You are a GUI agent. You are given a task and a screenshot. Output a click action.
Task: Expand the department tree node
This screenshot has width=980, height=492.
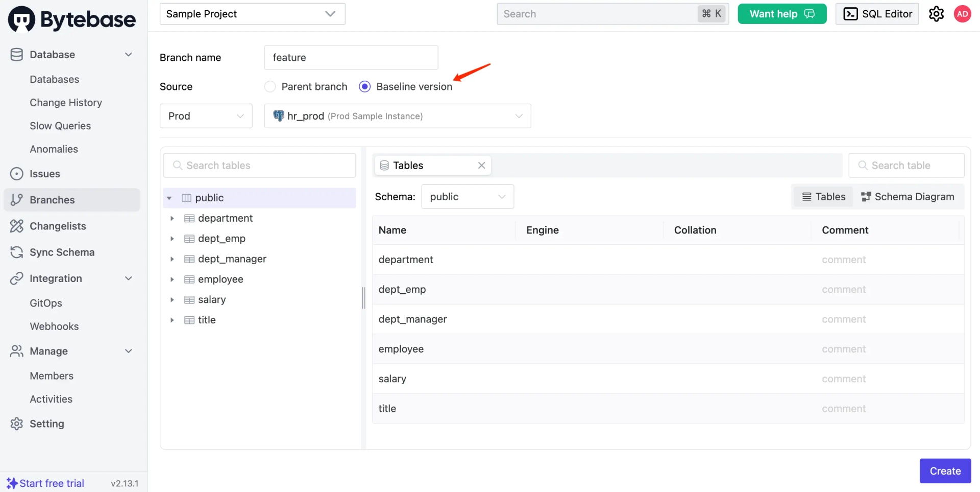(x=172, y=218)
